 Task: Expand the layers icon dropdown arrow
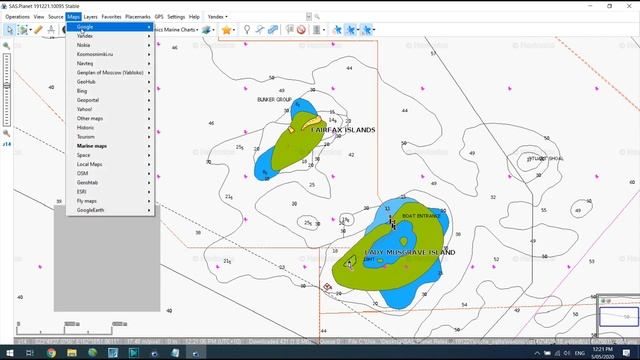click(x=213, y=30)
